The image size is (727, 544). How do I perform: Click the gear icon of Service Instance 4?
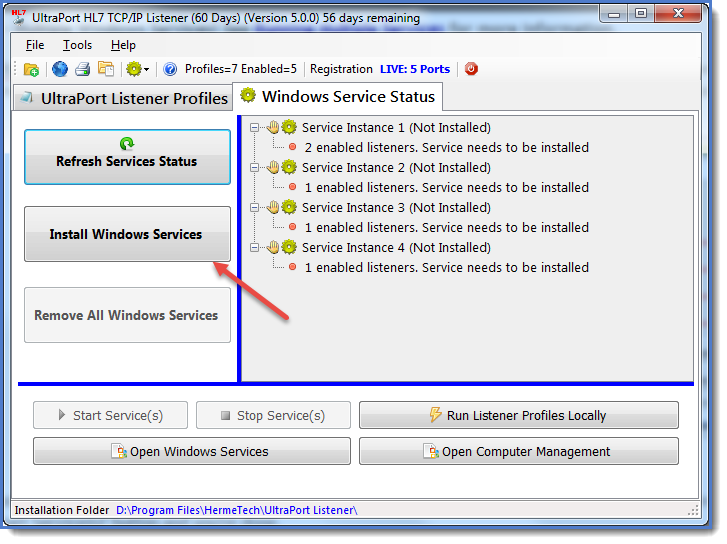[x=289, y=247]
